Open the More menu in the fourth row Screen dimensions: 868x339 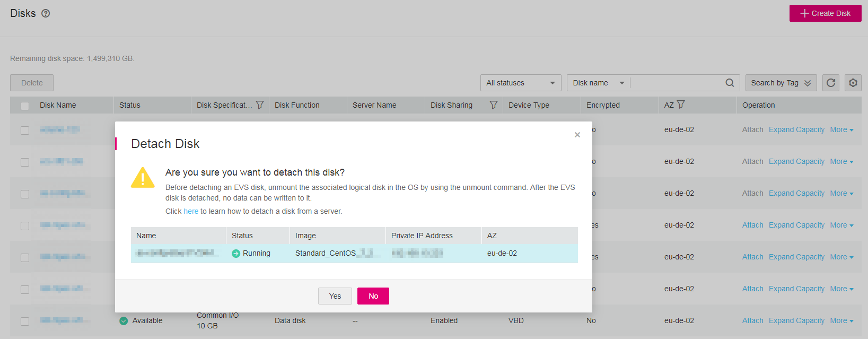point(841,225)
